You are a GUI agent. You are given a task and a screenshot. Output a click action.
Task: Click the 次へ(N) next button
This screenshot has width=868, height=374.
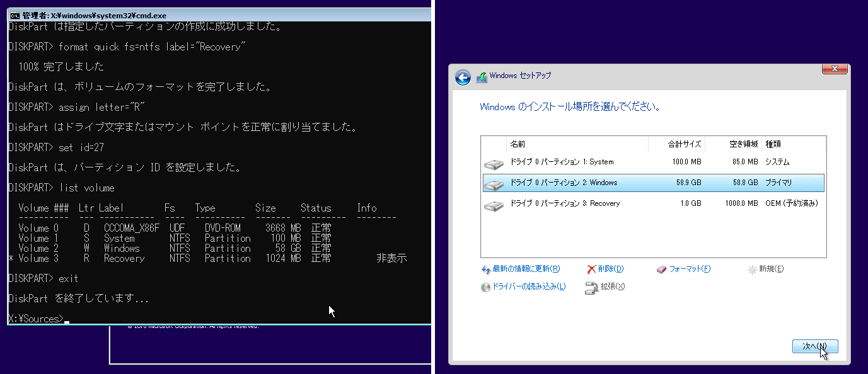(x=815, y=346)
